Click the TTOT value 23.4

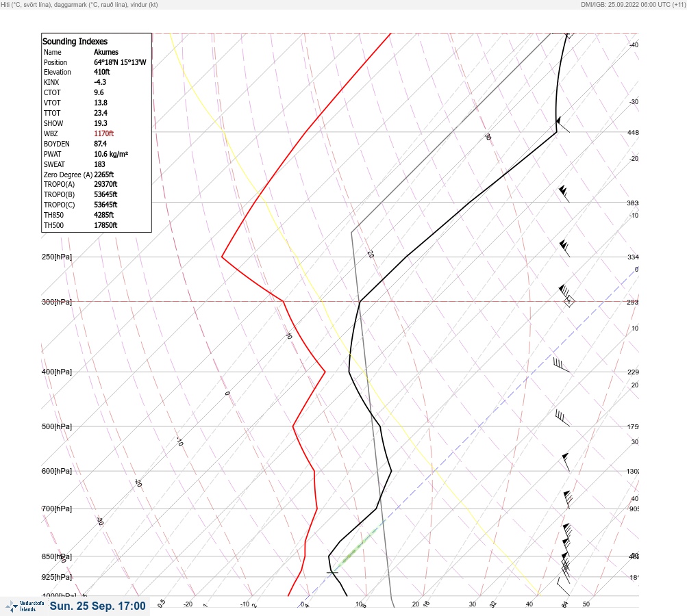(100, 113)
